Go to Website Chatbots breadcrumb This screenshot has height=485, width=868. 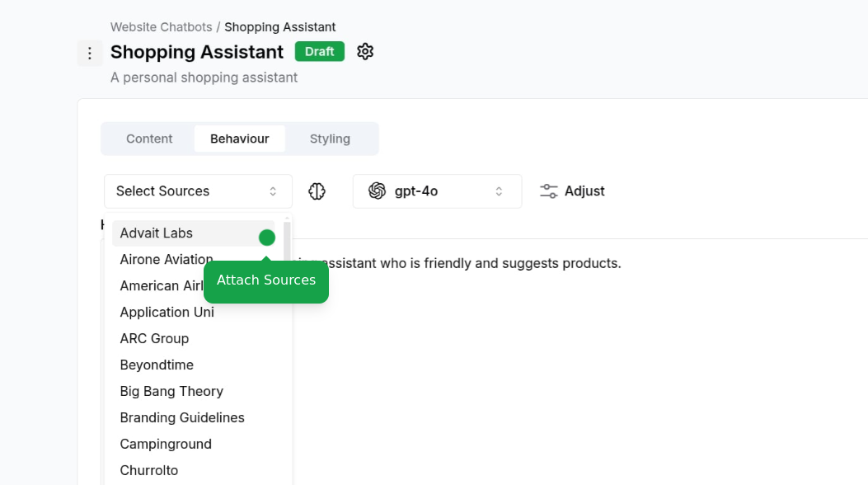tap(161, 27)
